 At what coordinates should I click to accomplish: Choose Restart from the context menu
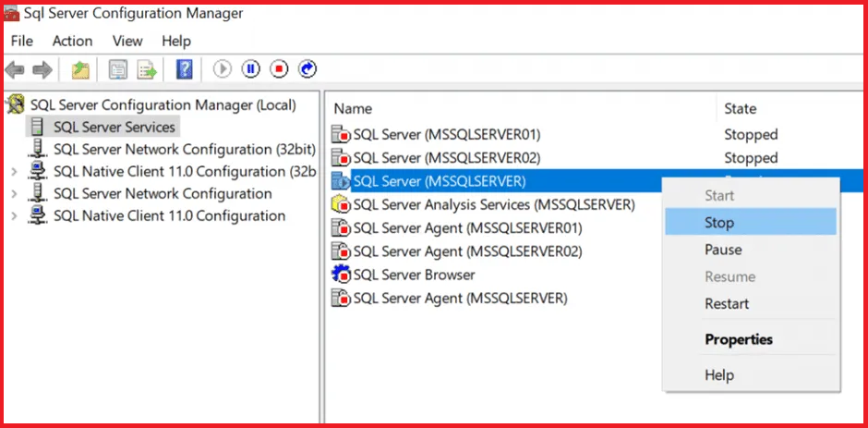pos(751,304)
